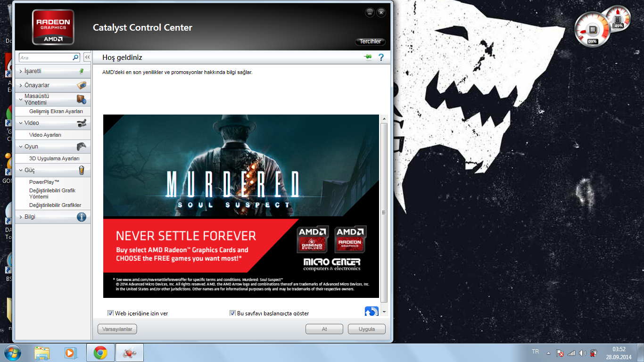Click the Uygula button

coord(366,329)
